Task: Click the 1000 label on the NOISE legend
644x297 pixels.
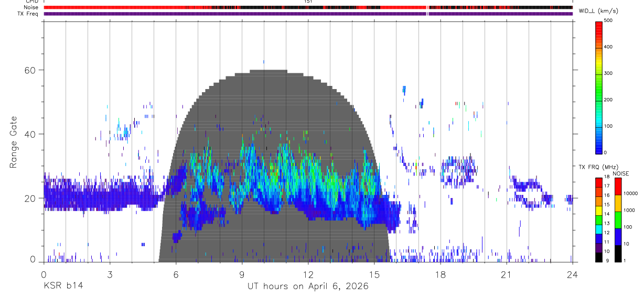Action: pos(630,210)
